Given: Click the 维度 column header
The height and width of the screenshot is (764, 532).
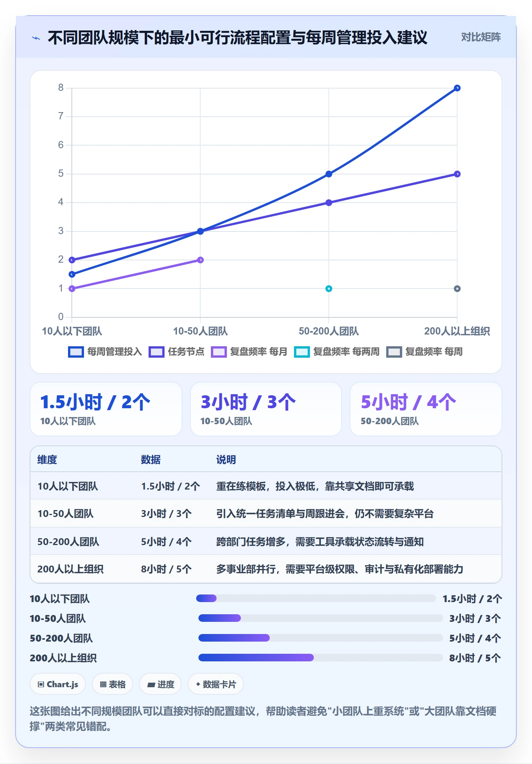Looking at the screenshot, I should click(47, 460).
